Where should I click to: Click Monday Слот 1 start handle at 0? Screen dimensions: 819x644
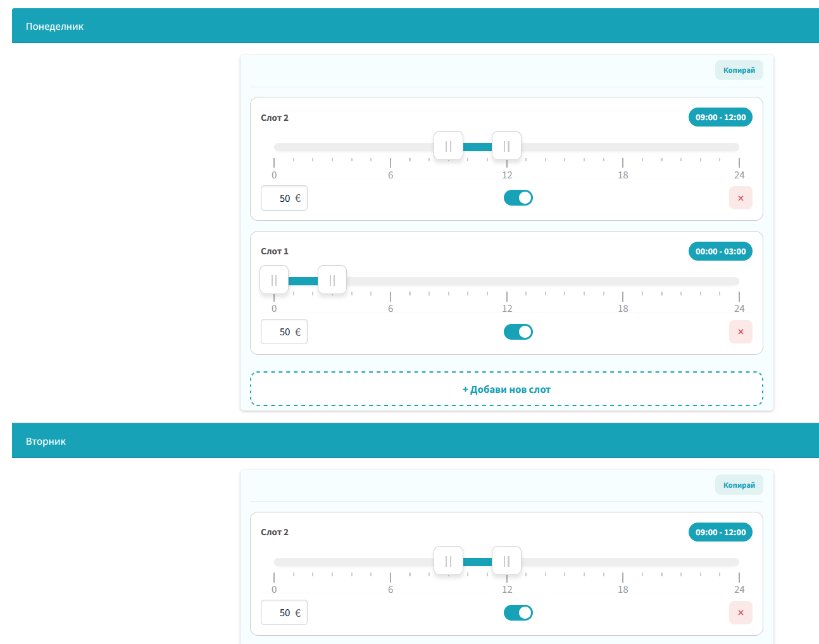(x=274, y=280)
